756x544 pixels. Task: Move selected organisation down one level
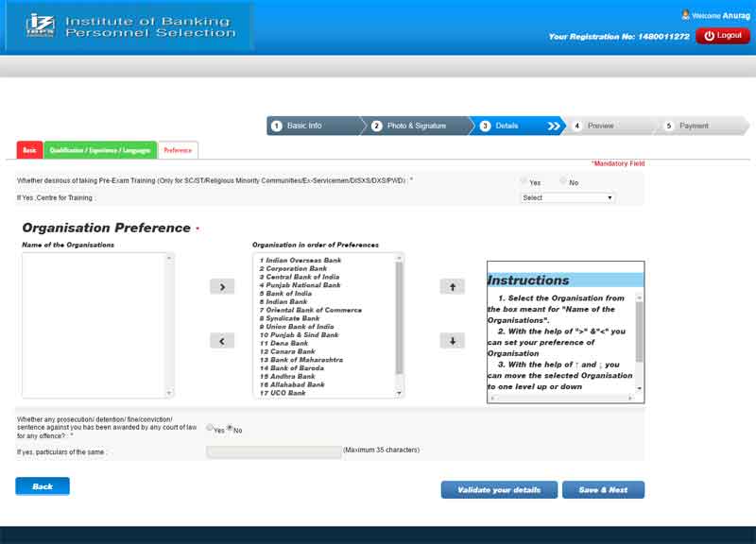pos(453,341)
